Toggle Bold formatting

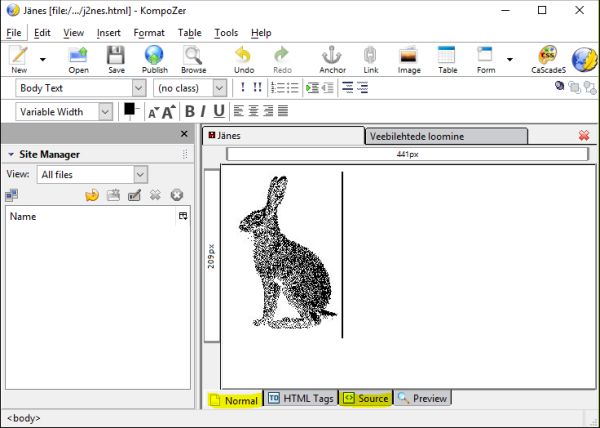point(189,112)
